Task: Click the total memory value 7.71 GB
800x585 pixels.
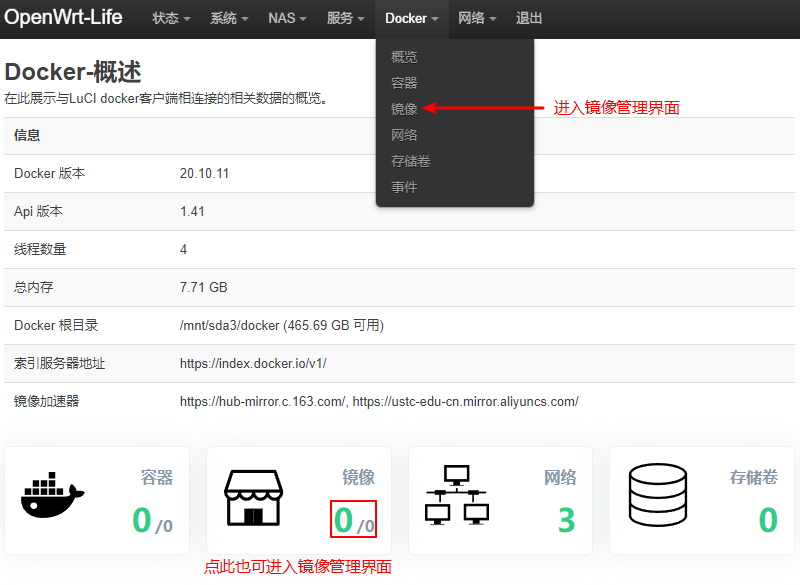Action: [204, 288]
